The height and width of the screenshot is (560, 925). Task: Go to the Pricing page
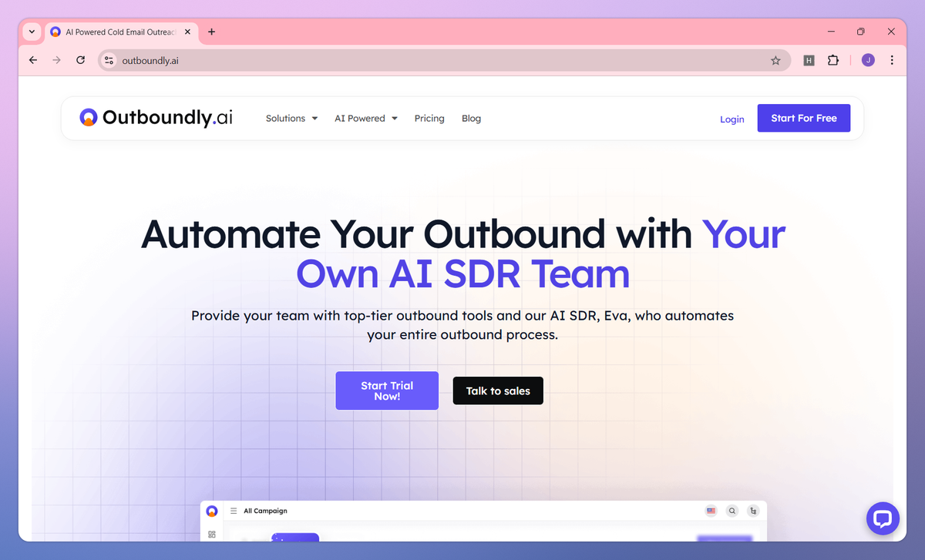click(x=429, y=119)
